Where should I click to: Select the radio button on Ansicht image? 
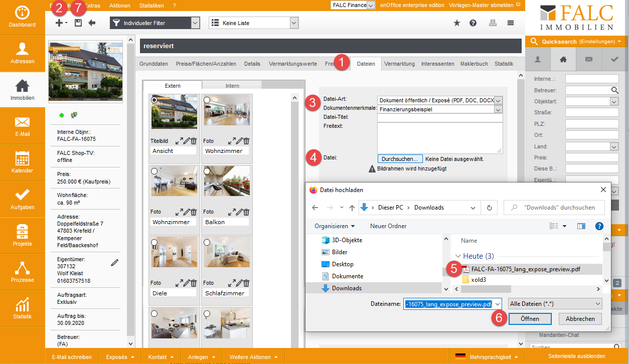click(155, 100)
